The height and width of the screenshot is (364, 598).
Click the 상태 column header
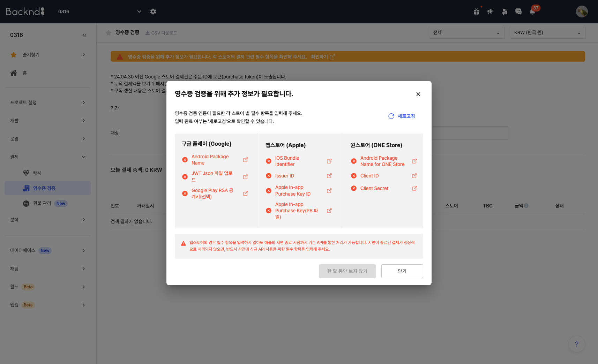pyautogui.click(x=559, y=206)
